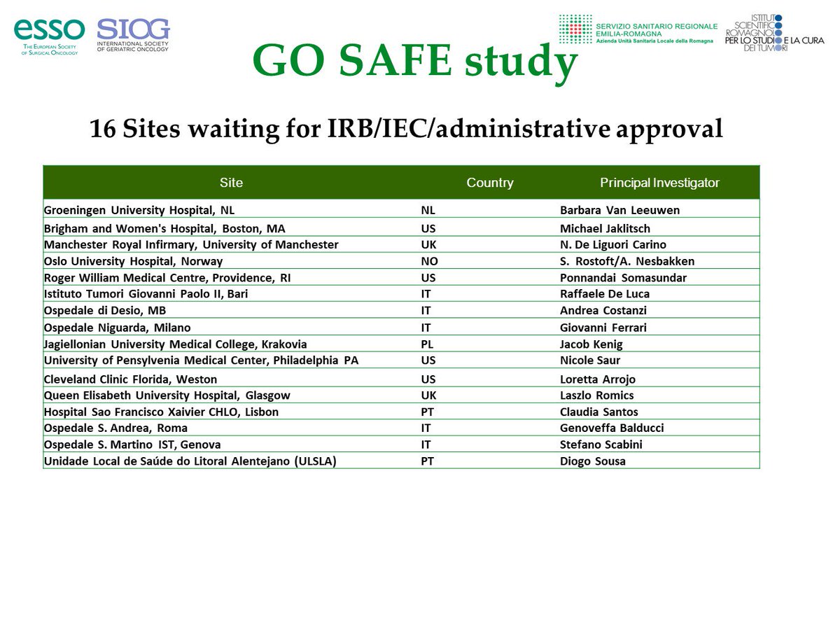
Task: Click investigator Giovanni Ferrari
Action: [603, 328]
